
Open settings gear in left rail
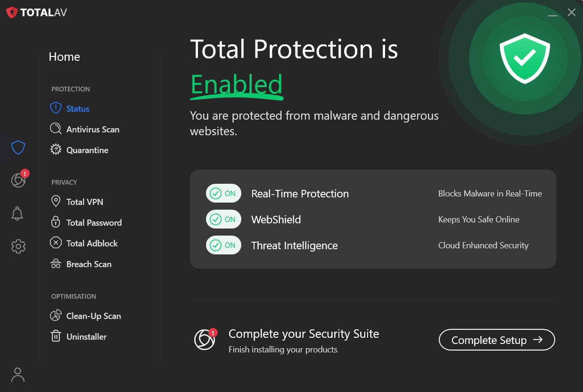[x=18, y=246]
